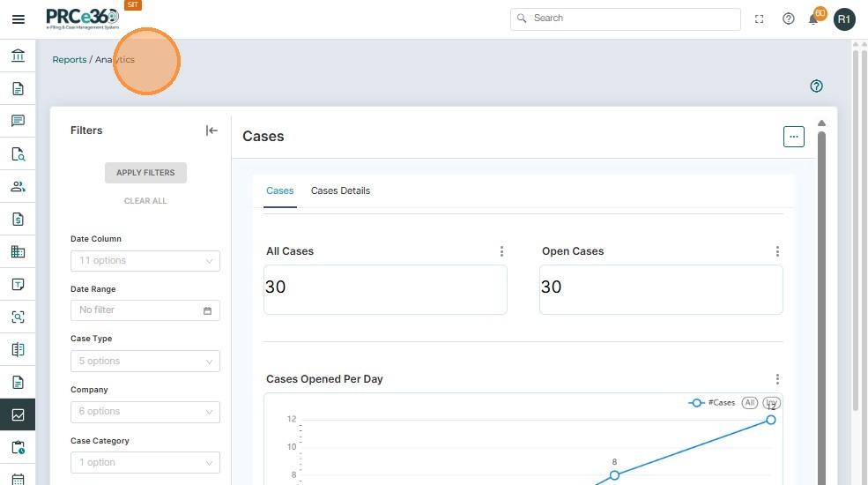Toggle the Inv legend pill

click(771, 403)
